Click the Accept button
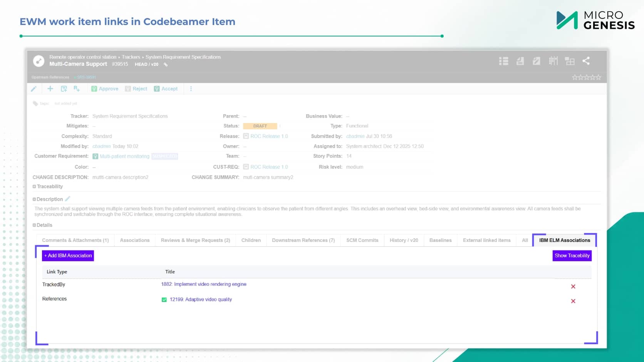Image resolution: width=644 pixels, height=362 pixels. click(x=166, y=89)
